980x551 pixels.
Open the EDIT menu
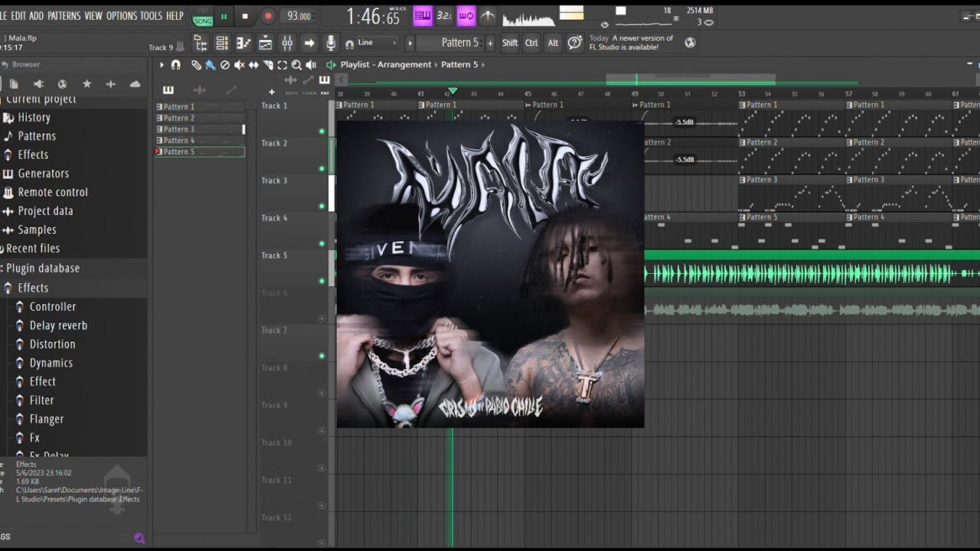point(18,15)
